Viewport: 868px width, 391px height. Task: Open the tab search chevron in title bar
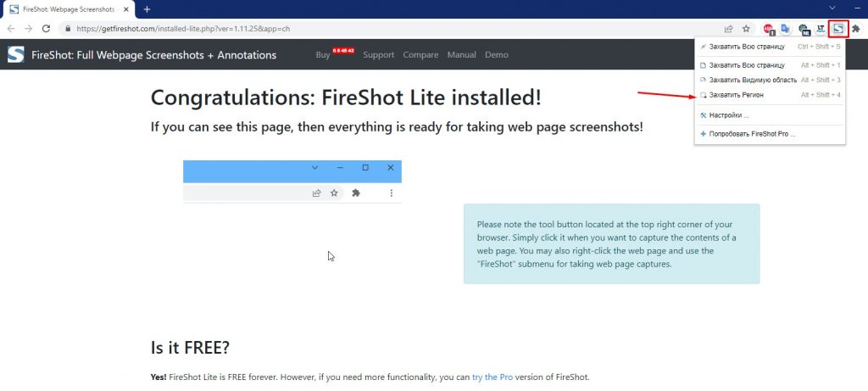[x=832, y=8]
